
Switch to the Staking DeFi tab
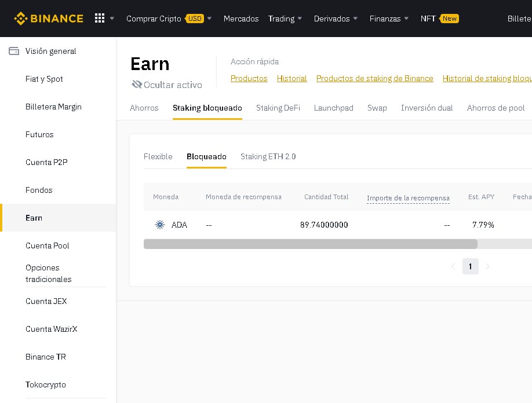click(278, 108)
